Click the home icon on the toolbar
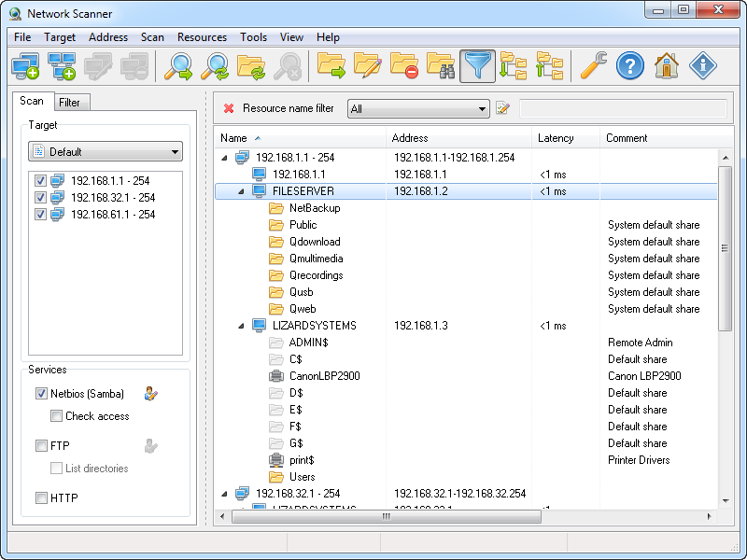 669,66
